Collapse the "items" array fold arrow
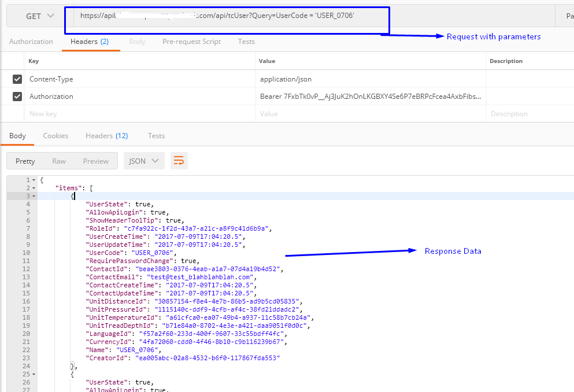Viewport: 574px width, 392px height. (34, 188)
